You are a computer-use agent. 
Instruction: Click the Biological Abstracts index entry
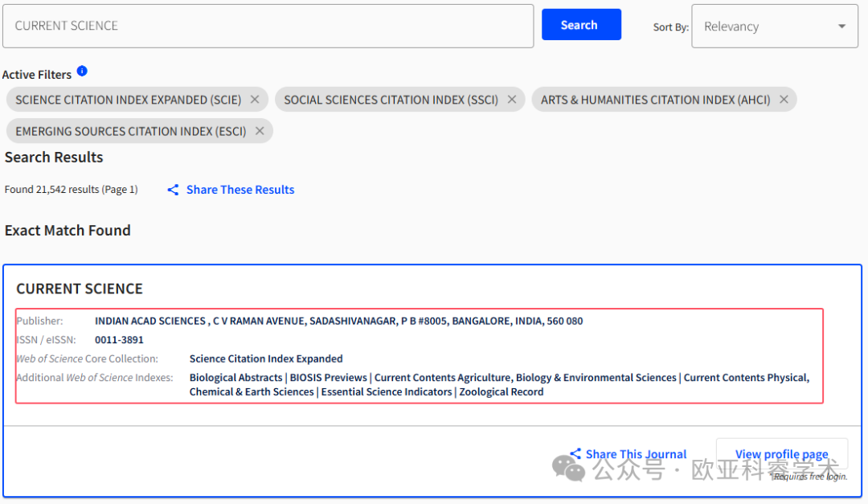click(x=235, y=377)
